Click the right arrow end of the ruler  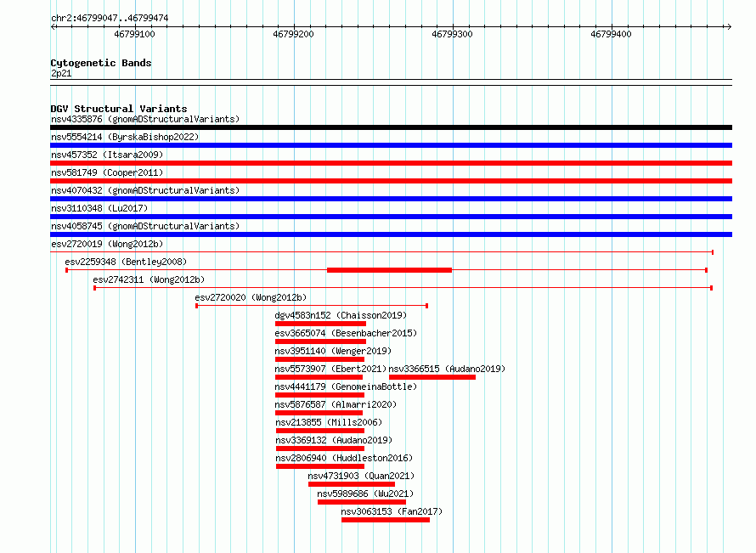point(729,27)
